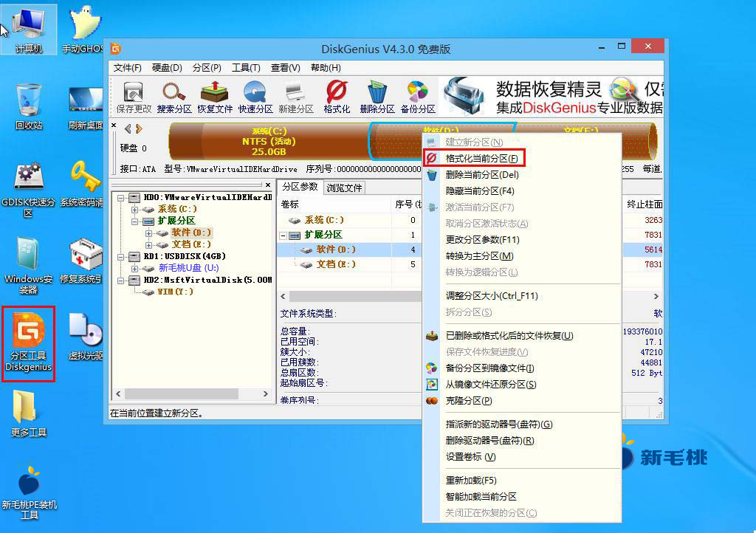756x533 pixels.
Task: Go to next disk with right arrow
Action: point(140,128)
